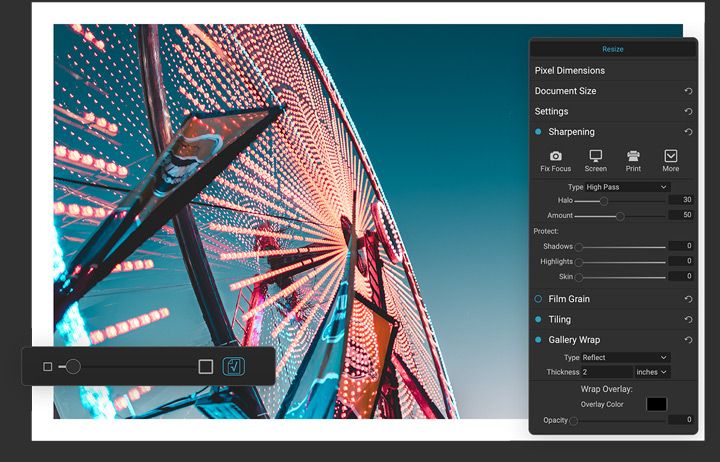
Task: Collapse the Gallery Wrap section
Action: pyautogui.click(x=574, y=340)
